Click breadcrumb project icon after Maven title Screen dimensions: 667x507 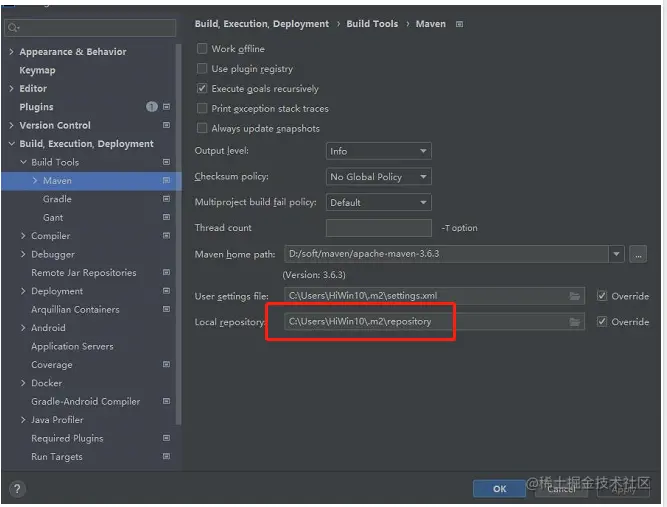[459, 24]
